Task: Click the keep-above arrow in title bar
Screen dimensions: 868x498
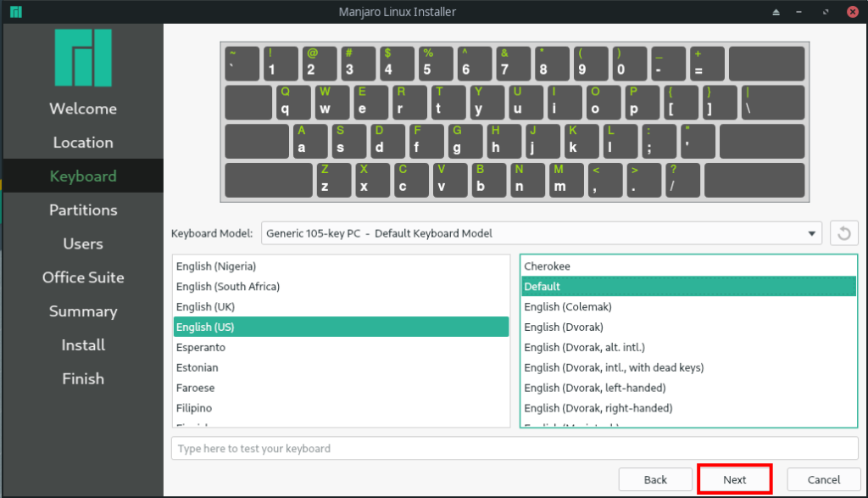Action: [x=776, y=12]
